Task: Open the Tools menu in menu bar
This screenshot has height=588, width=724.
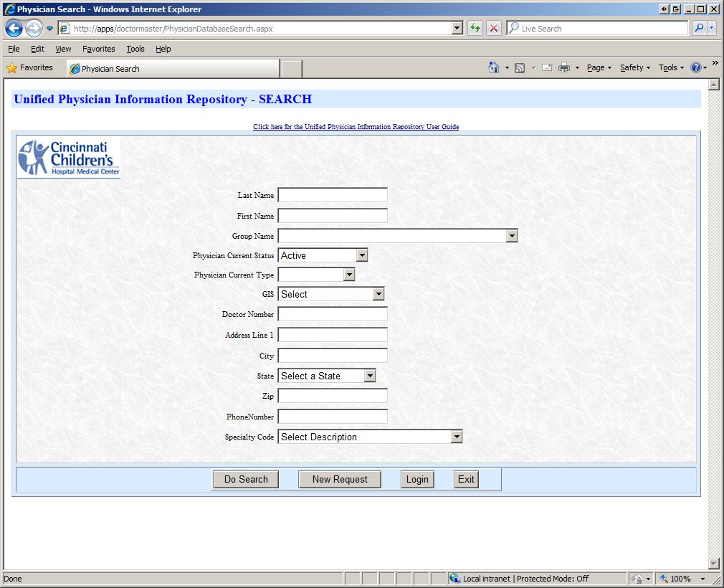Action: 135,49
